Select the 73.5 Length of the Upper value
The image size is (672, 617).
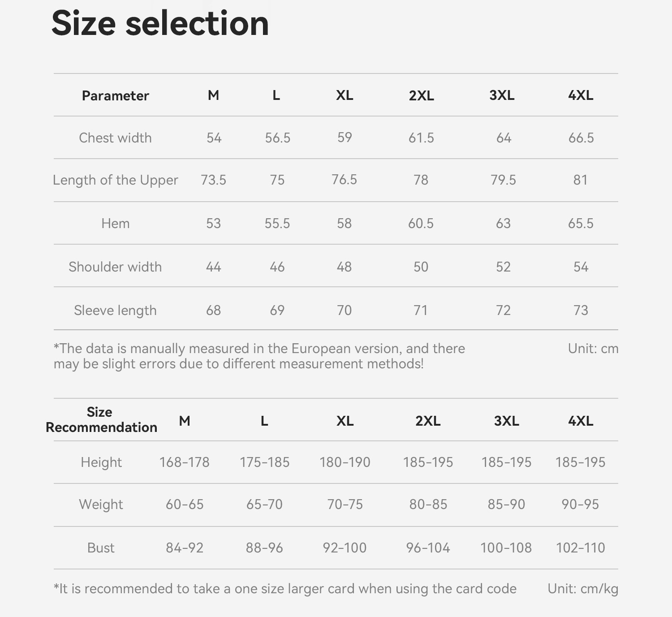pyautogui.click(x=213, y=180)
